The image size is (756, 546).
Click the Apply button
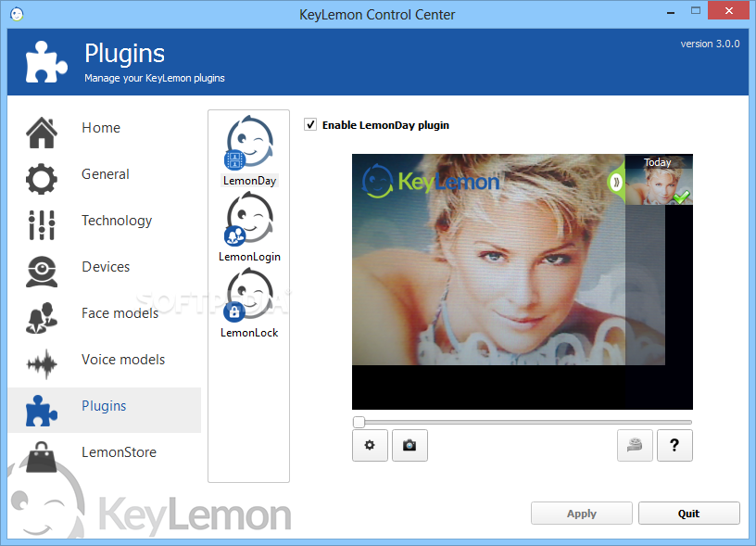point(582,514)
